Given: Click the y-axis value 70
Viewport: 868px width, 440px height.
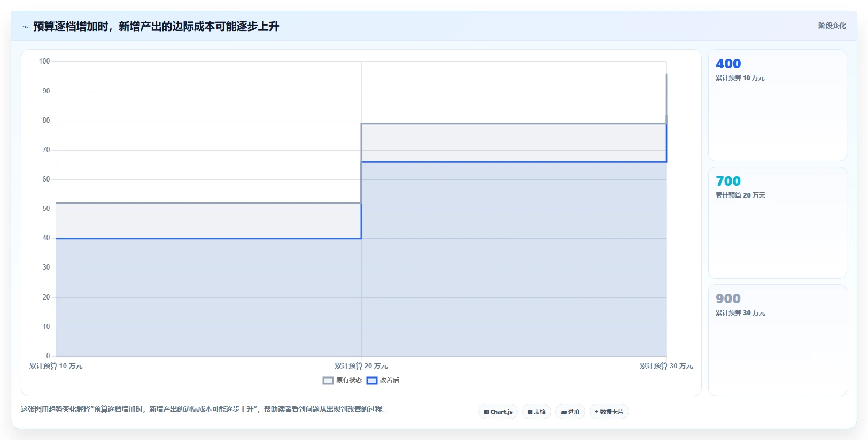Looking at the screenshot, I should tap(46, 150).
